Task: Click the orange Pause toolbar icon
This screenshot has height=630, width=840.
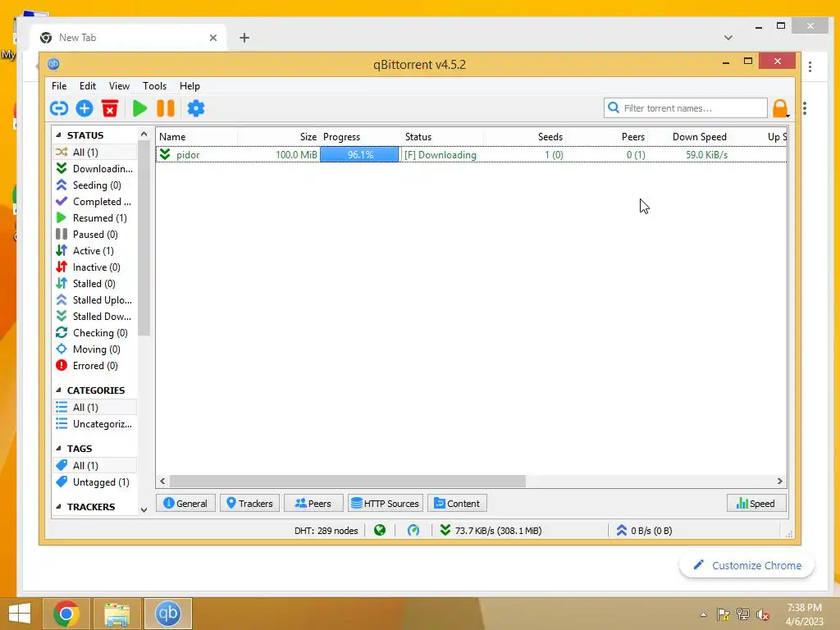Action: point(166,108)
